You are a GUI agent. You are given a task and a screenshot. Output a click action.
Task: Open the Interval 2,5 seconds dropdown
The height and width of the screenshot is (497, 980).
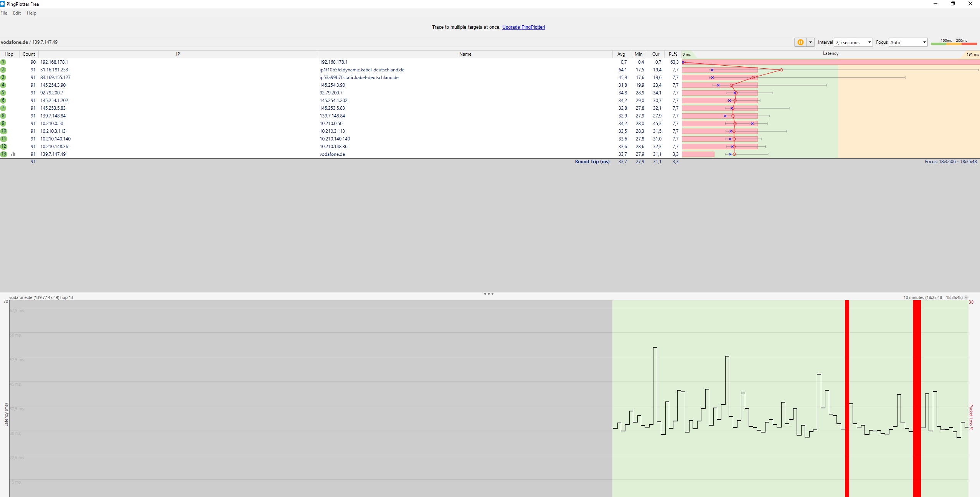tap(853, 42)
